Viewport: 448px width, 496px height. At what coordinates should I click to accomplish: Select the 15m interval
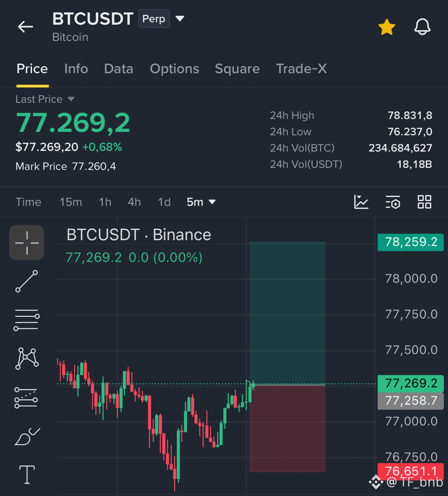click(x=70, y=202)
